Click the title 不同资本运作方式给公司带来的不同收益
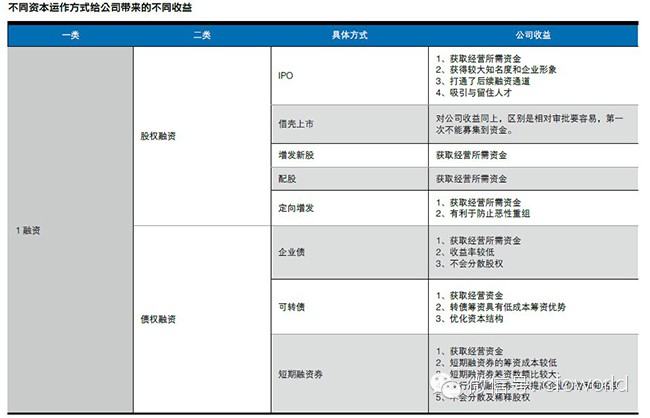The height and width of the screenshot is (418, 650). [100, 7]
